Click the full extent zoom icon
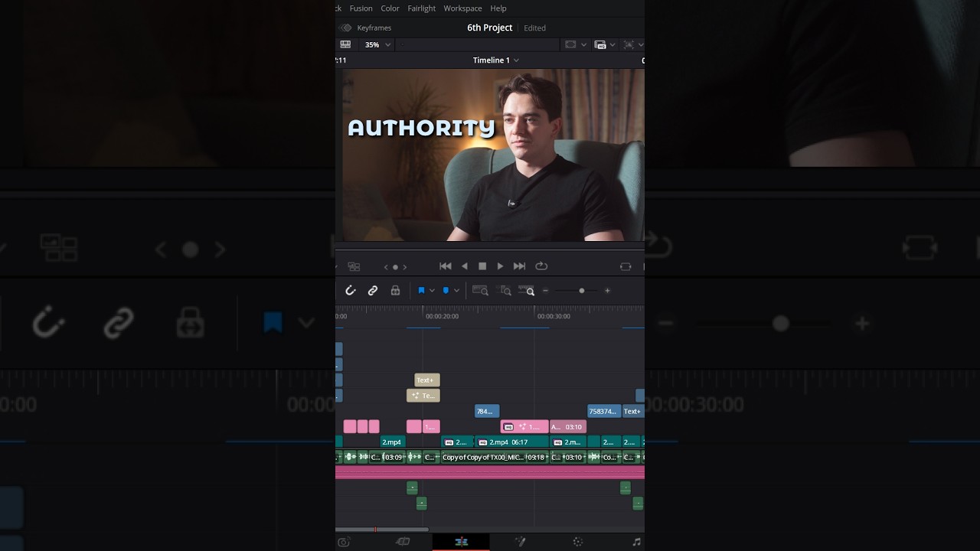The width and height of the screenshot is (980, 551). click(480, 291)
